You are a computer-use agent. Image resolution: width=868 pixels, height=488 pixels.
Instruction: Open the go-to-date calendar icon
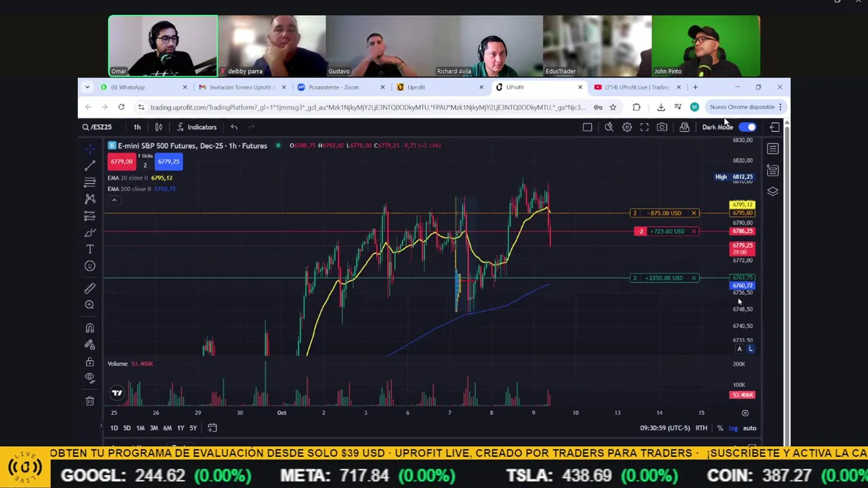(212, 428)
